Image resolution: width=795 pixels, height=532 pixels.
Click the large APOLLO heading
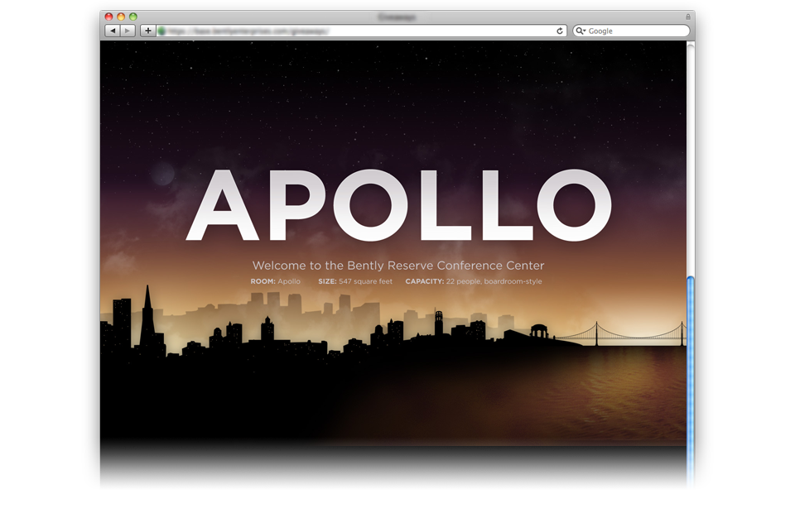point(399,205)
